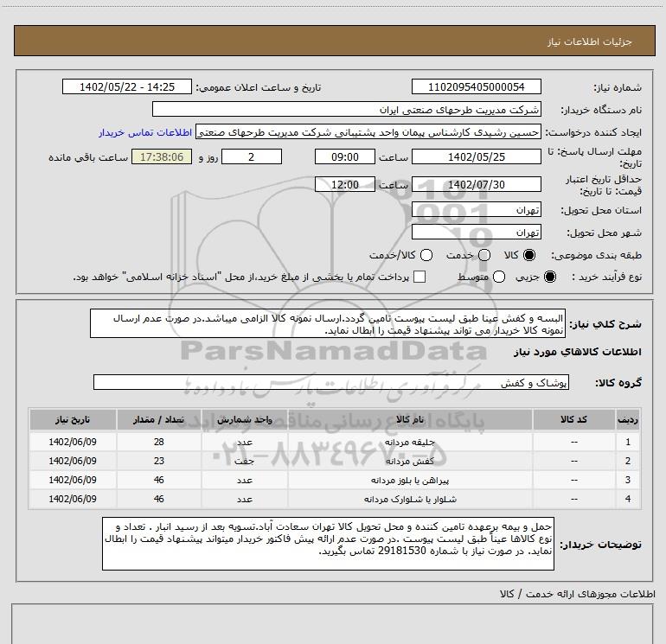This screenshot has height=644, width=666.
Task: Click the delivery province field تهران
Action: (476, 210)
